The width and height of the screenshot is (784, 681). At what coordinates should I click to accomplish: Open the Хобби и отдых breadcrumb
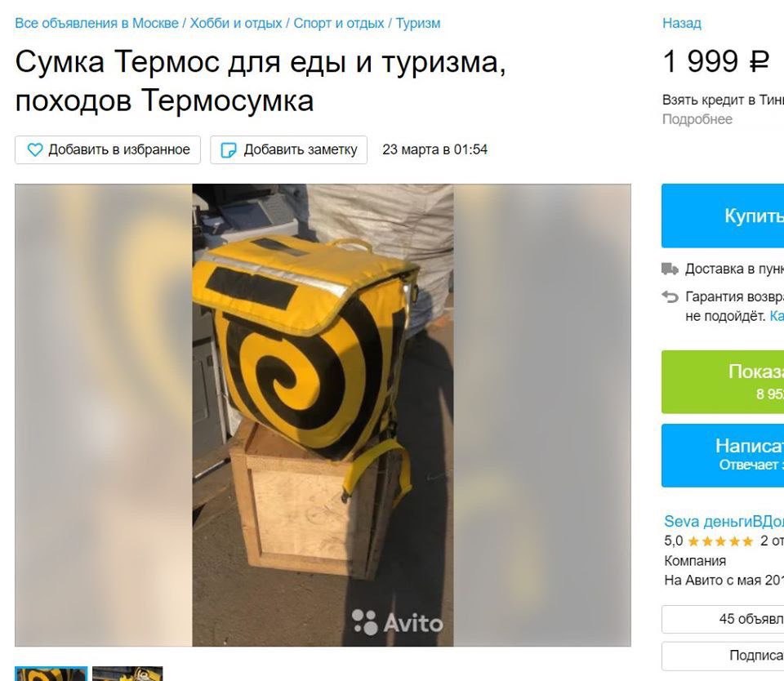[x=236, y=23]
